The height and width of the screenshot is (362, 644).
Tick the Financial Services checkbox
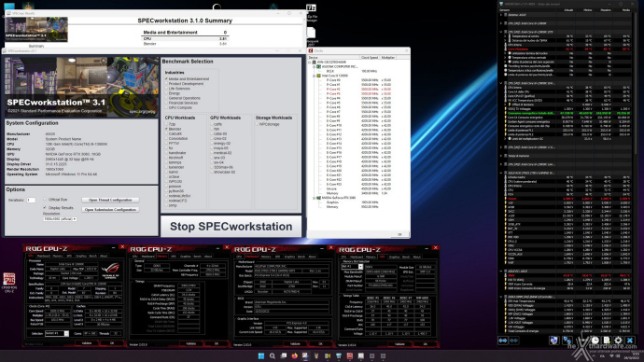pyautogui.click(x=166, y=103)
